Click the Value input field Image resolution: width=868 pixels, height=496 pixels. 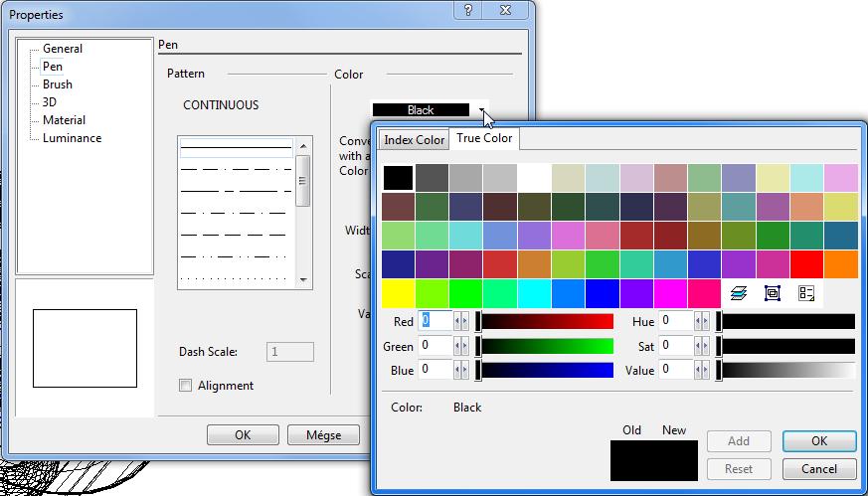[x=676, y=369]
